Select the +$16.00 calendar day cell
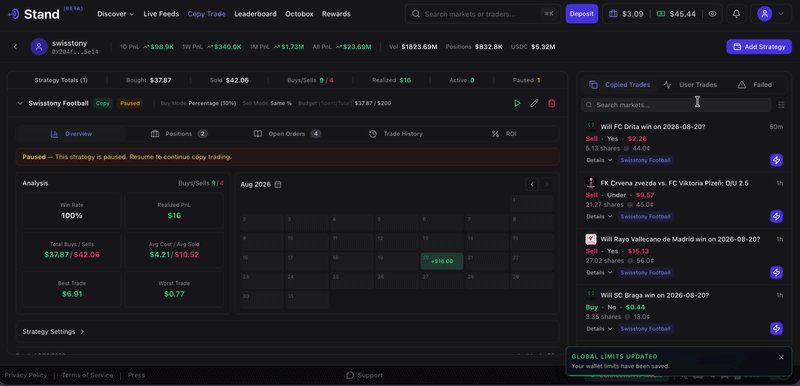Image resolution: width=800 pixels, height=386 pixels. tap(442, 261)
